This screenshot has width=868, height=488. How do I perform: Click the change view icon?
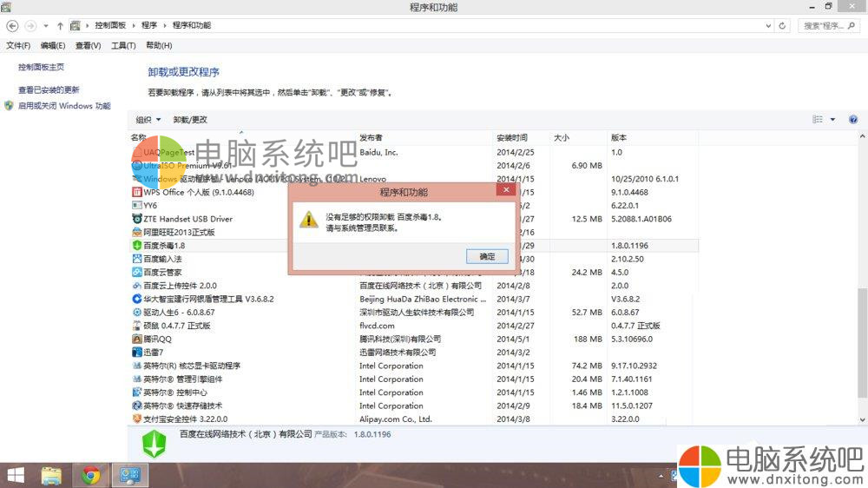coord(817,119)
